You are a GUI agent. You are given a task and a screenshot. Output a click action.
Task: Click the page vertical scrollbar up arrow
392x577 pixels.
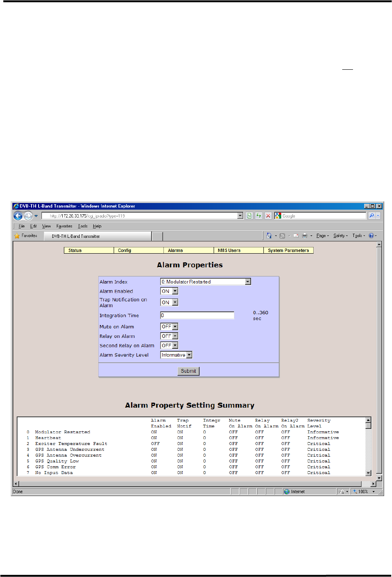[x=379, y=244]
